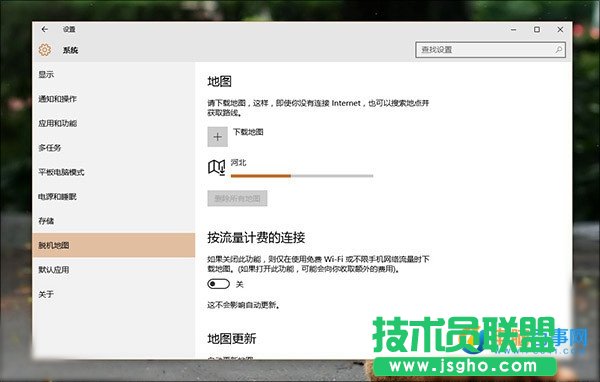The height and width of the screenshot is (382, 600).
Task: Open 平板电脑模式 settings
Action: 61,172
